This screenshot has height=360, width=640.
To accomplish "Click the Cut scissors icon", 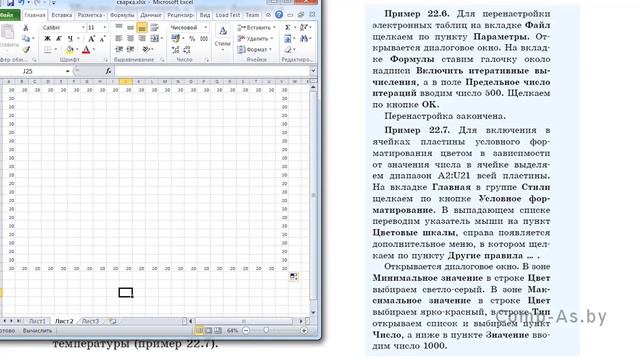I will click(25, 28).
